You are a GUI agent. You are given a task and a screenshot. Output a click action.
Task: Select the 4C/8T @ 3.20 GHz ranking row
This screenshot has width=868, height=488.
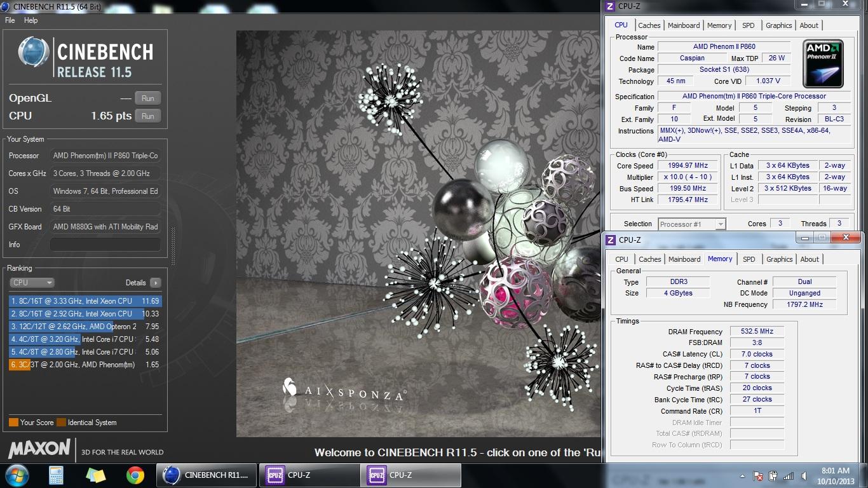[x=85, y=339]
